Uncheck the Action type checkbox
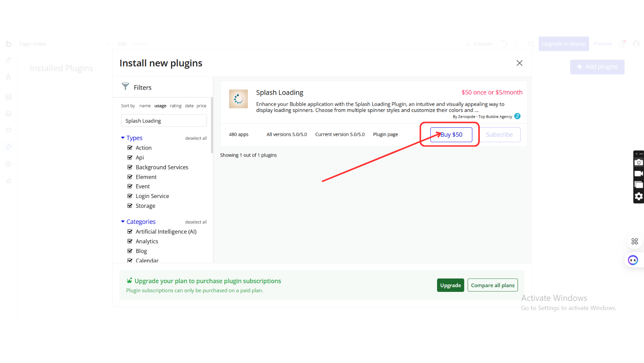 coord(130,148)
